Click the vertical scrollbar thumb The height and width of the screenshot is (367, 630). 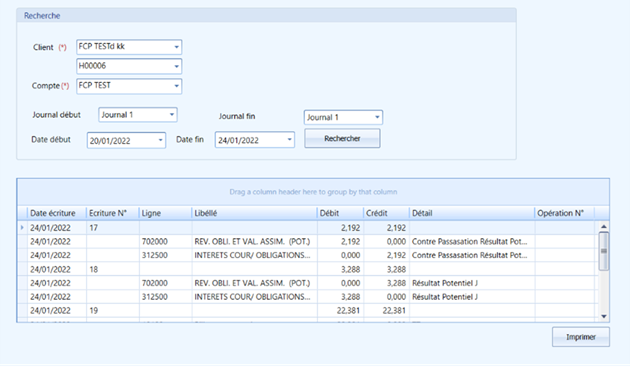pos(603,251)
